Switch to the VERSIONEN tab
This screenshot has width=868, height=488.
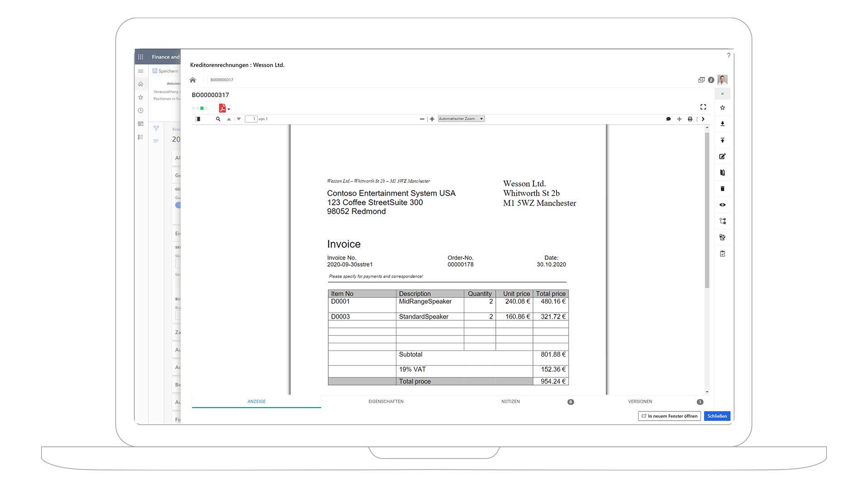coord(640,401)
